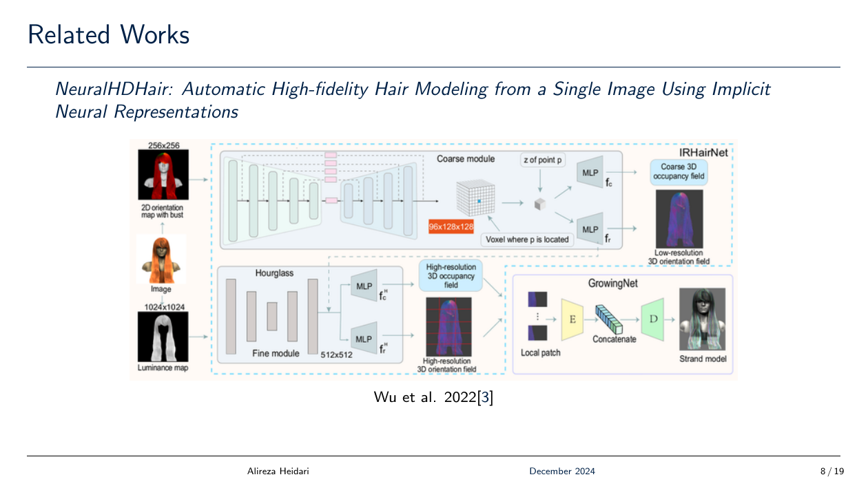Click the footer date "December 2024"
Image resolution: width=868 pixels, height=488 pixels.
pos(562,471)
